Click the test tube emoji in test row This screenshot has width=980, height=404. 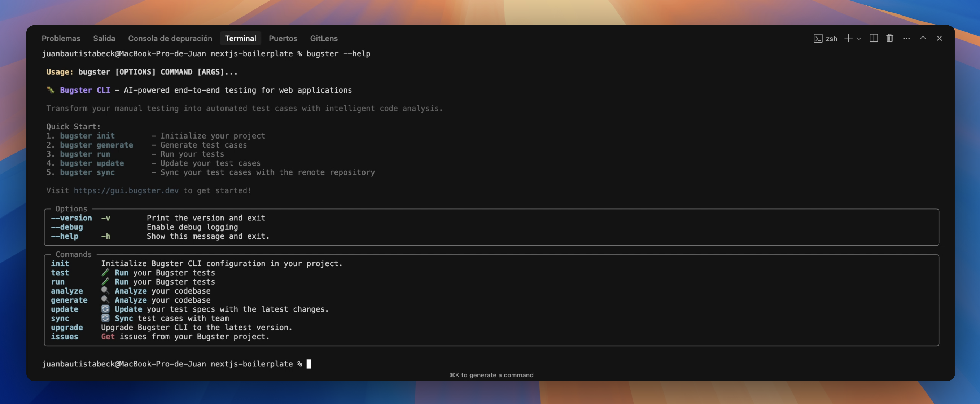[105, 272]
